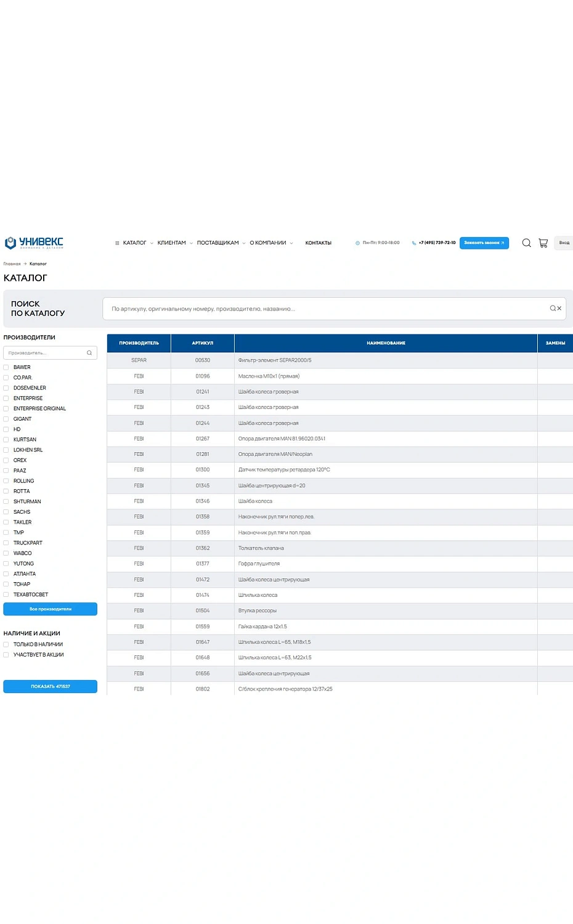
Task: Click the phone handset icon
Action: 414,243
